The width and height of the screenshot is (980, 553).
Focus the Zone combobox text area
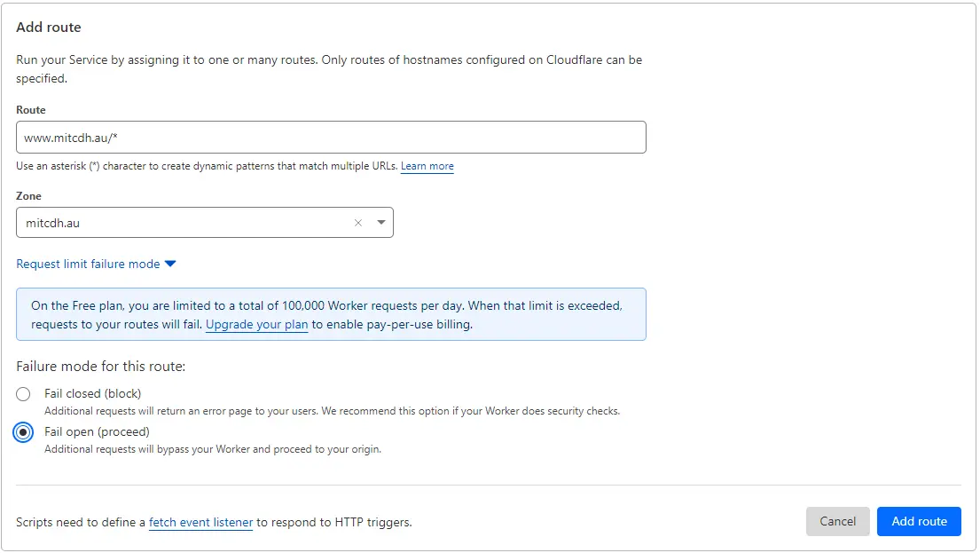click(x=177, y=223)
